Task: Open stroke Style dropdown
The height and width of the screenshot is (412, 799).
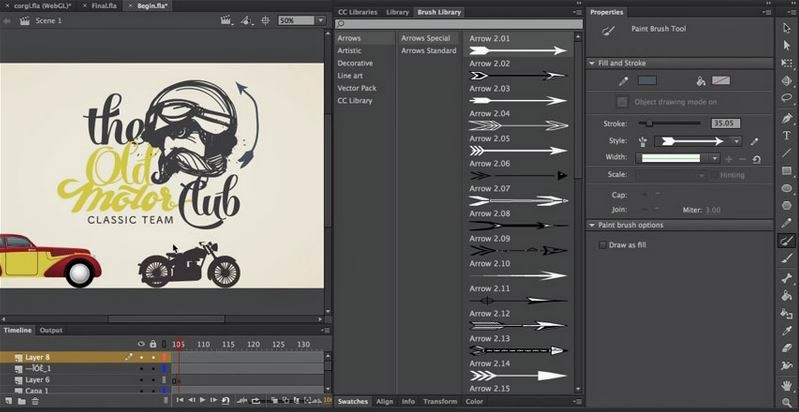Action: (736, 141)
